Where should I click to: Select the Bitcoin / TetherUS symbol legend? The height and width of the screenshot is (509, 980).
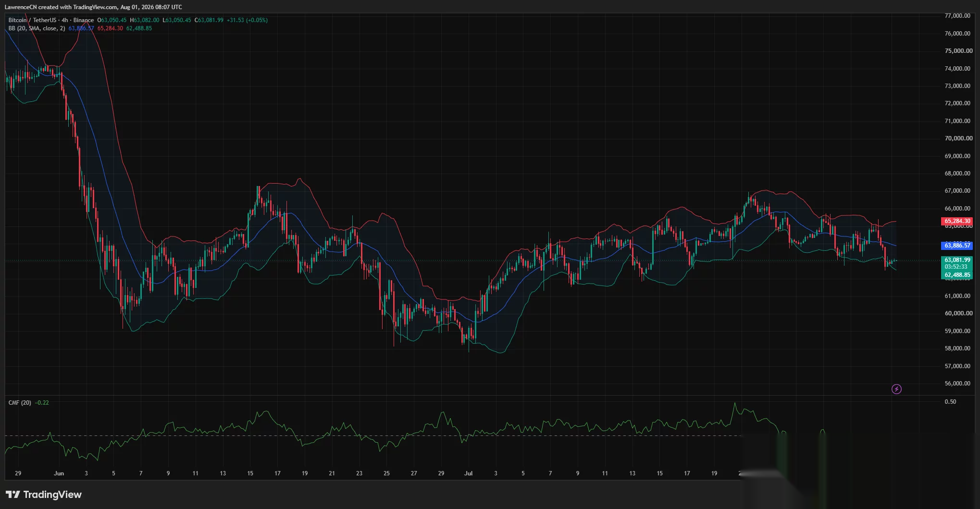(51, 20)
